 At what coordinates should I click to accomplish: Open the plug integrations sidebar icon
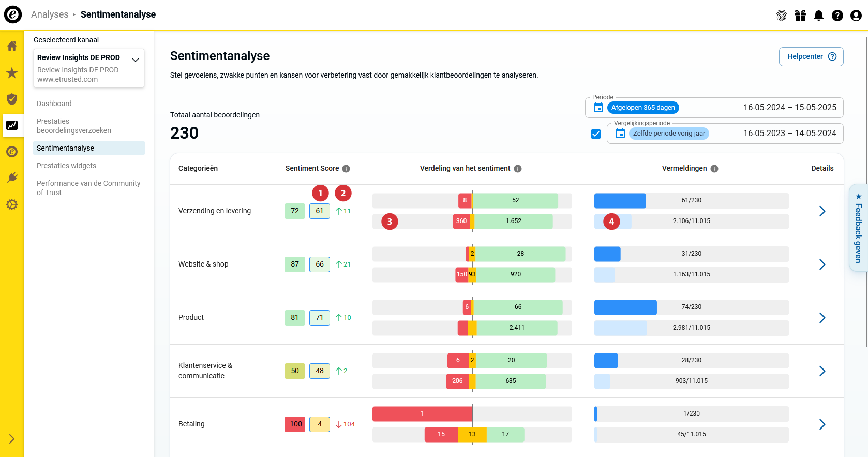coord(12,178)
